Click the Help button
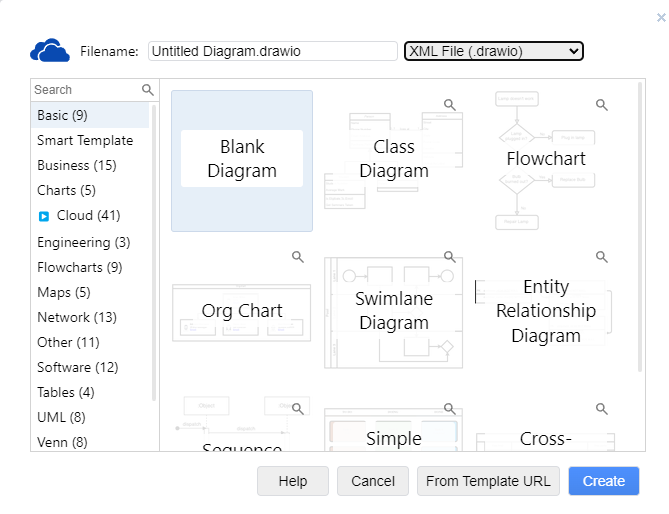 (293, 481)
